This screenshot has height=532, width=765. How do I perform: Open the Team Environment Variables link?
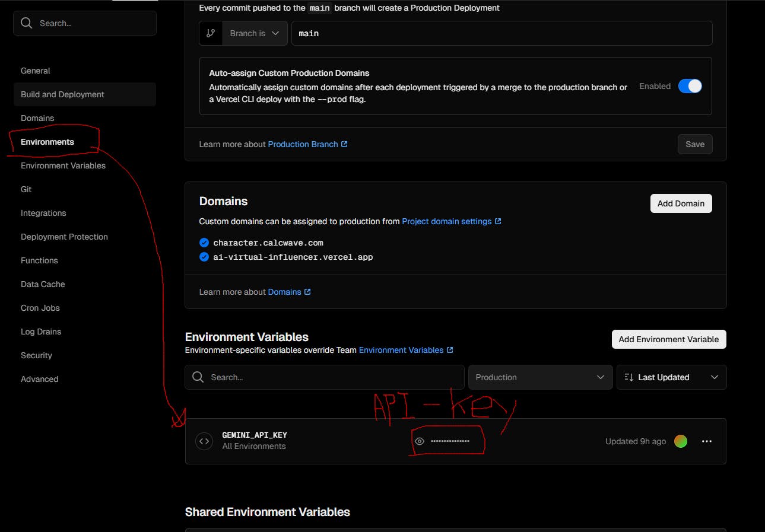click(x=406, y=350)
